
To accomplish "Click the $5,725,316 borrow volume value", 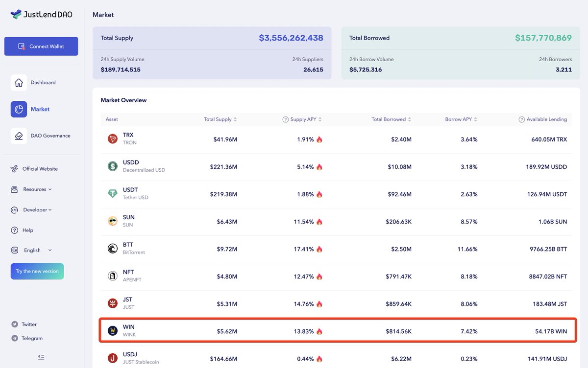I will point(366,69).
